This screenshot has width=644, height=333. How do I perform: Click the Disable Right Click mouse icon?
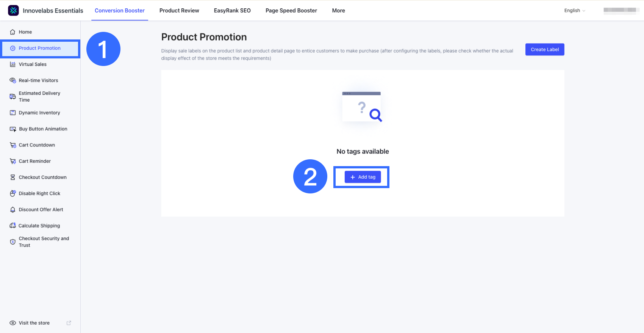pyautogui.click(x=13, y=193)
